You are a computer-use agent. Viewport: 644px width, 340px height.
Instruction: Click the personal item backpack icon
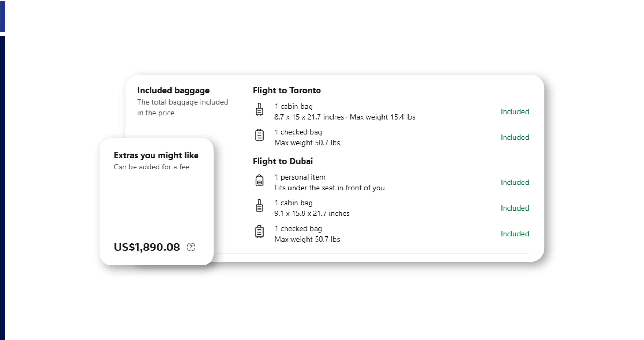(259, 180)
